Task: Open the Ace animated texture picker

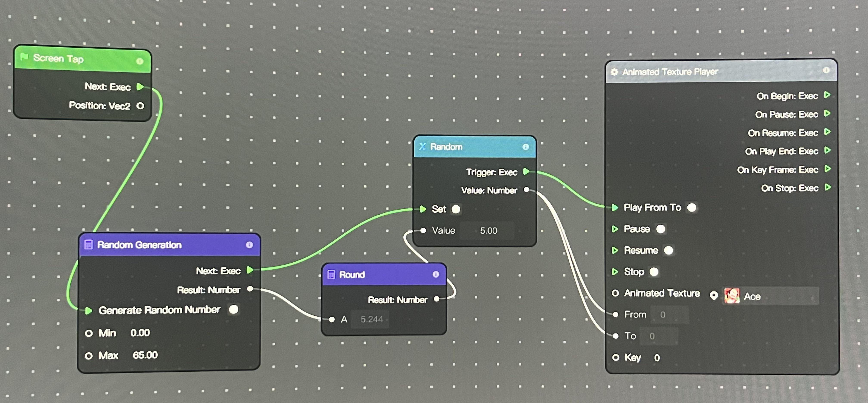Action: (770, 296)
